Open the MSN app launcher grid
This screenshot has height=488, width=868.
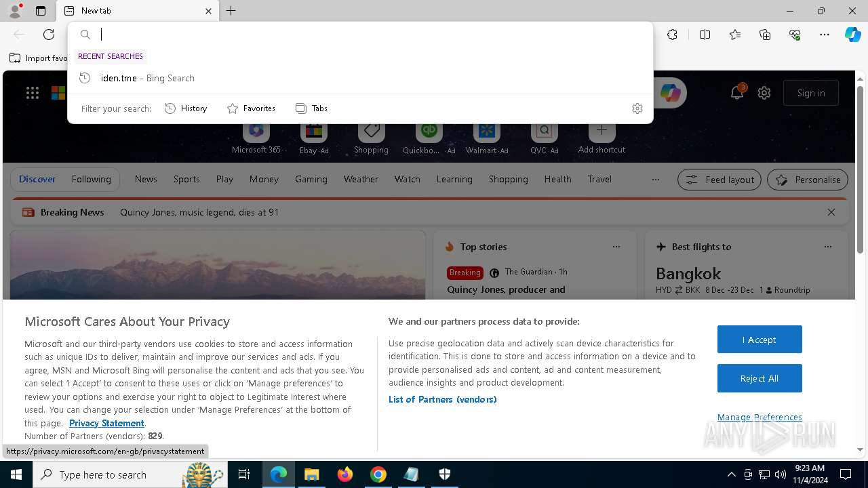pyautogui.click(x=33, y=93)
